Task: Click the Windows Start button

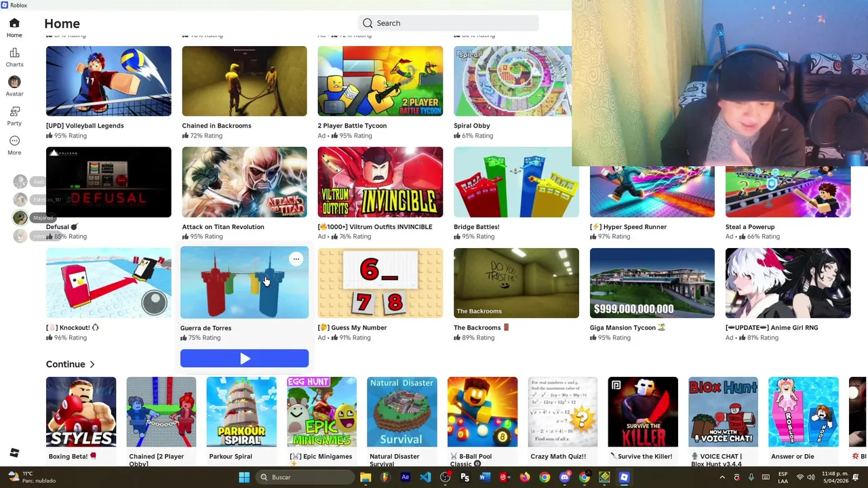Action: pos(244,477)
